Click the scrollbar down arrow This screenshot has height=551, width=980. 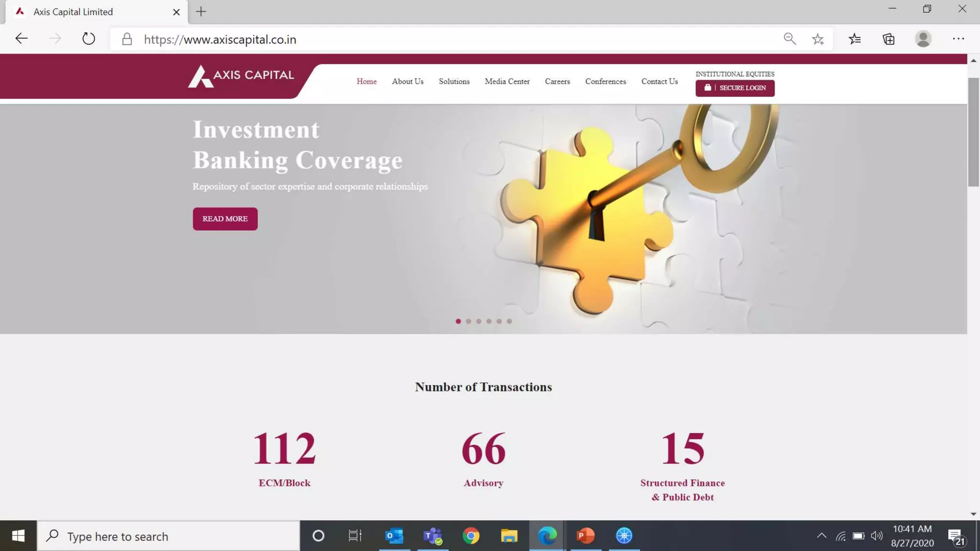click(x=973, y=514)
